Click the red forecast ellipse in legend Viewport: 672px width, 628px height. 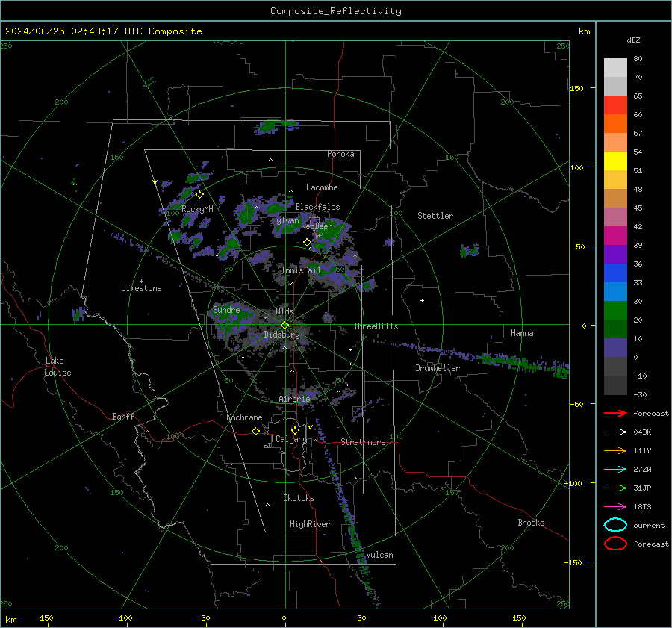(615, 544)
